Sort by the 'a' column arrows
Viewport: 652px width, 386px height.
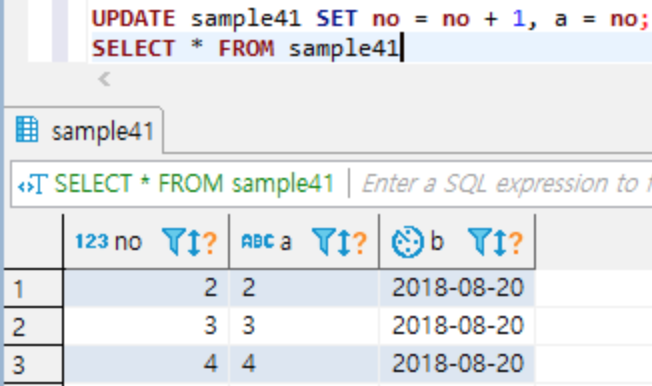click(344, 242)
